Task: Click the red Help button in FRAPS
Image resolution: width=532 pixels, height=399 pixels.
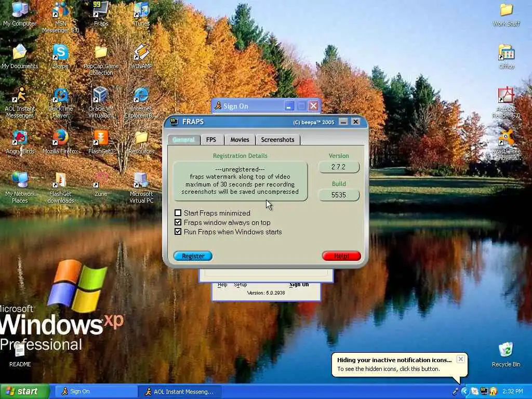Action: click(341, 256)
